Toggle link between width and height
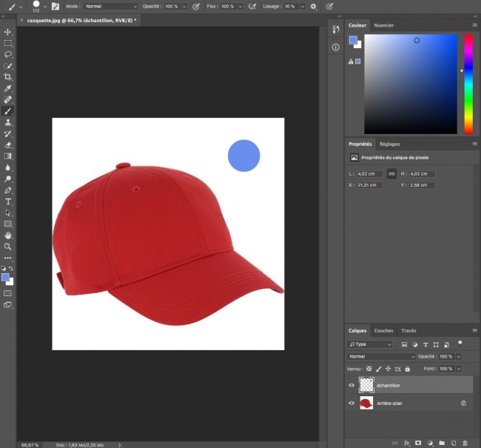This screenshot has width=481, height=448. click(x=391, y=174)
